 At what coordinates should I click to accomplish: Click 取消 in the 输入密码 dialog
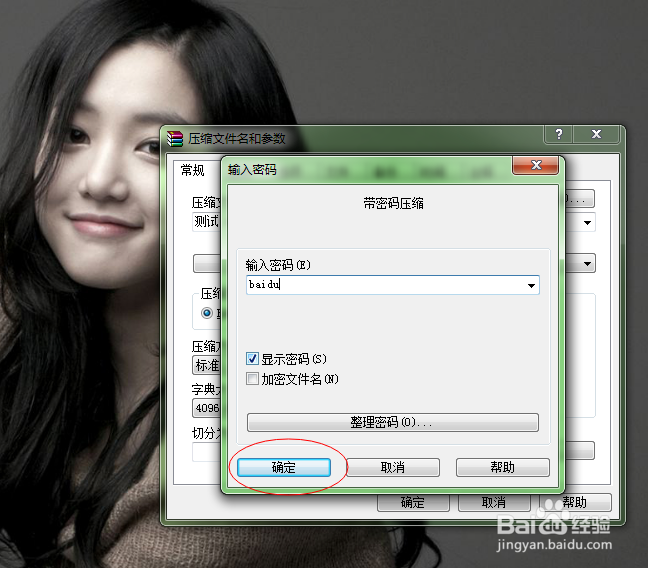click(x=393, y=468)
